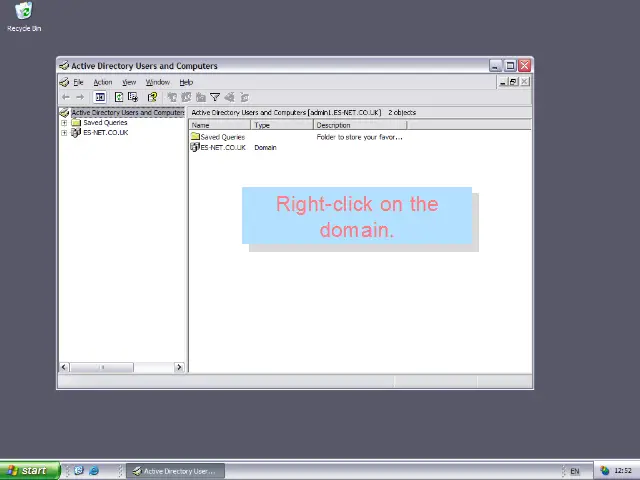Select ES-NET.CO.UK row in the right list pane

(x=223, y=147)
